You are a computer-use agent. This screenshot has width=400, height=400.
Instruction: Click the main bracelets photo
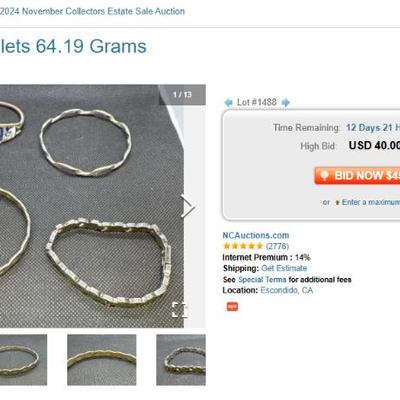point(92,206)
